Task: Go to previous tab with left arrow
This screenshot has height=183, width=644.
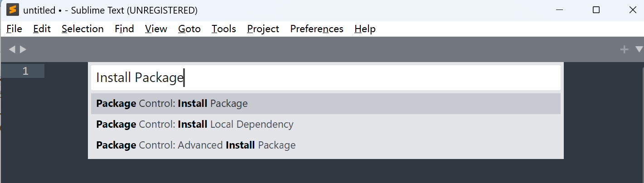Action: click(x=12, y=49)
